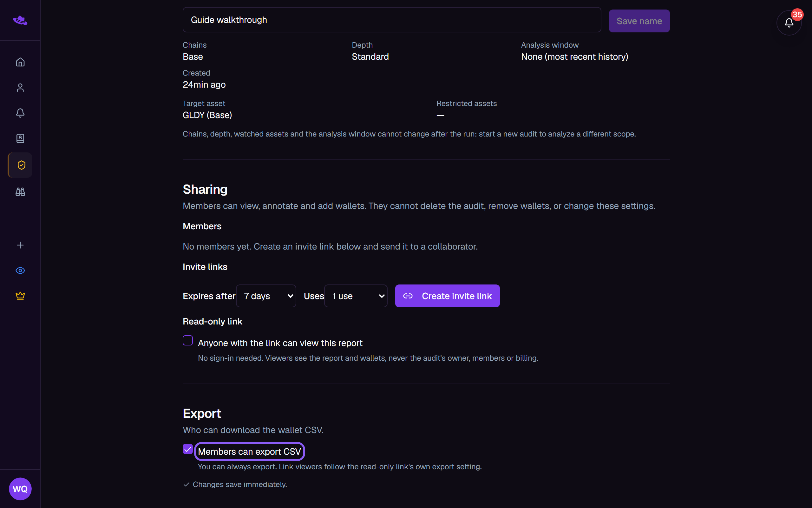This screenshot has width=812, height=508.
Task: Click Create invite link button
Action: click(x=447, y=296)
